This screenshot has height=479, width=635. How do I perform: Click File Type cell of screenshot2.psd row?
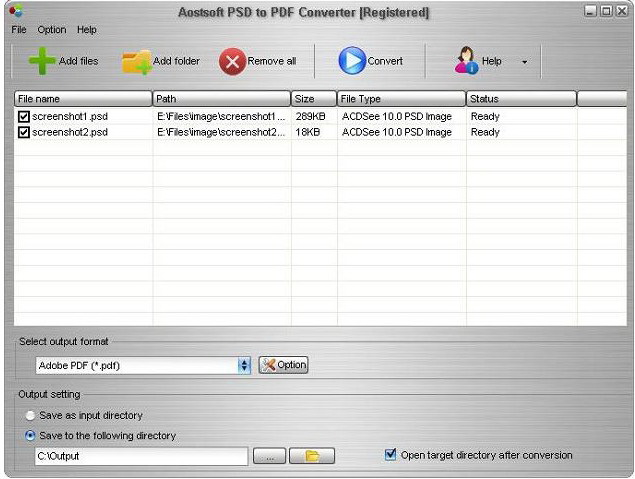[x=397, y=132]
